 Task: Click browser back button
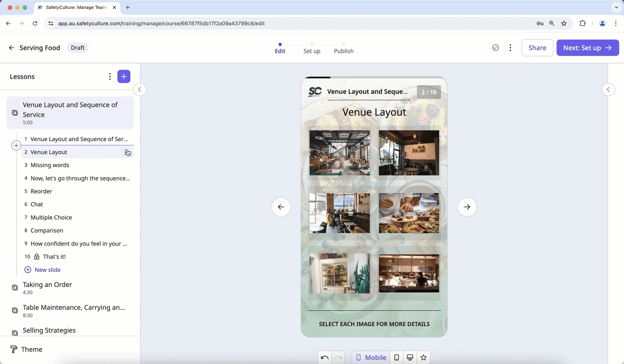pyautogui.click(x=8, y=23)
